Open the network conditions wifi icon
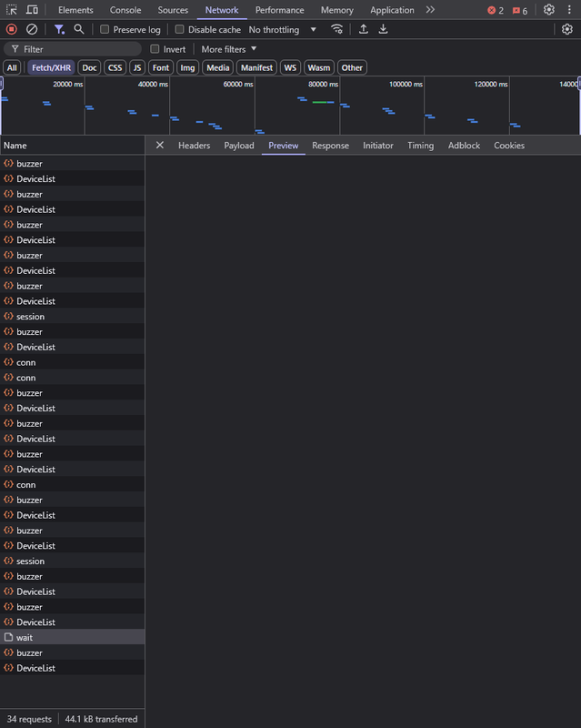Screen dimensions: 581x728 pyautogui.click(x=337, y=29)
